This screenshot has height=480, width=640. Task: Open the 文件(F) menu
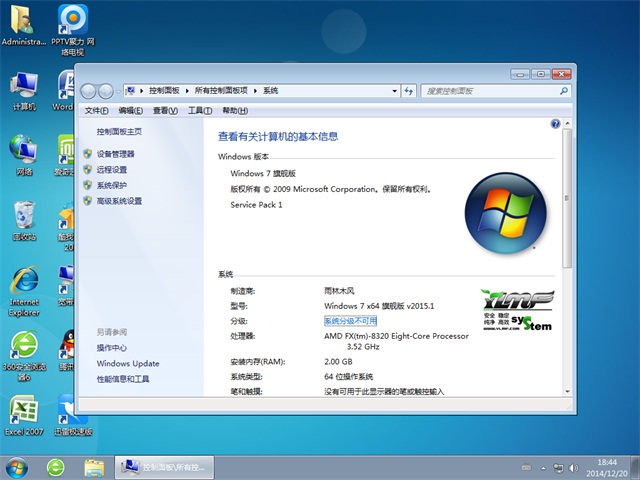point(96,111)
